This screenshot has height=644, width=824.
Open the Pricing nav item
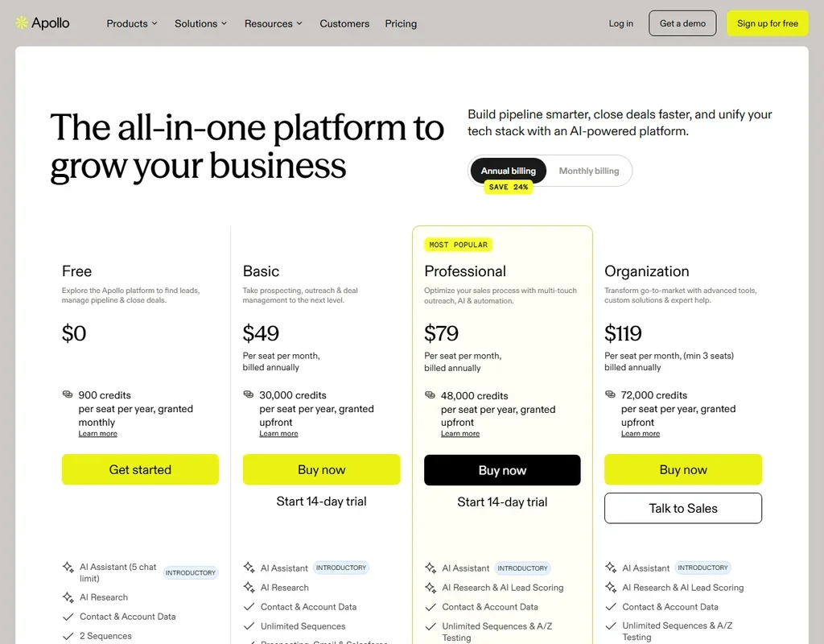401,23
